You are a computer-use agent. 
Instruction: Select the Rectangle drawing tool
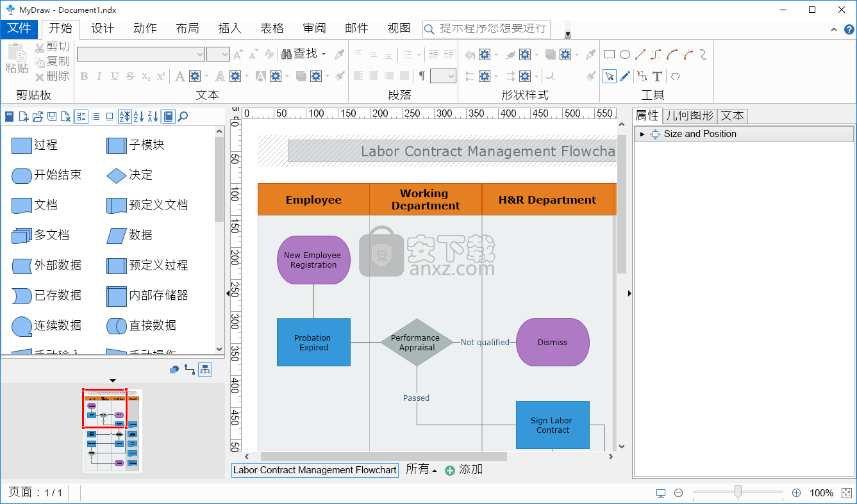click(610, 54)
